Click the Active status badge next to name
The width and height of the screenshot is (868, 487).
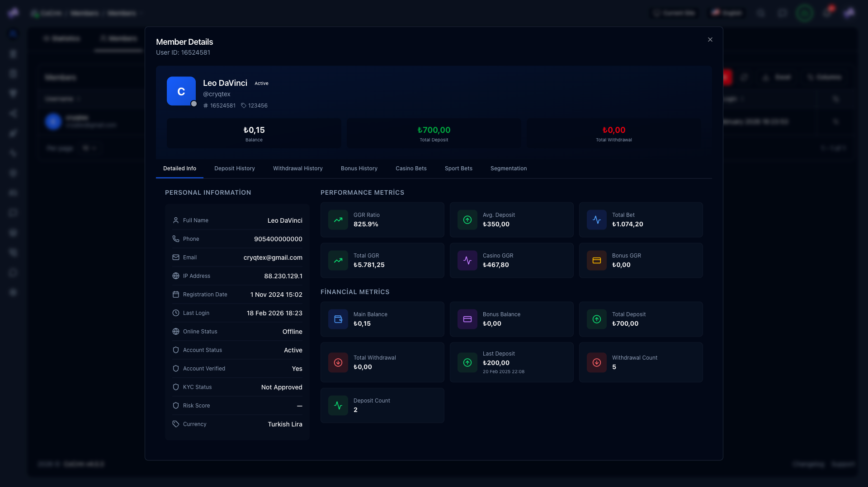pyautogui.click(x=261, y=84)
